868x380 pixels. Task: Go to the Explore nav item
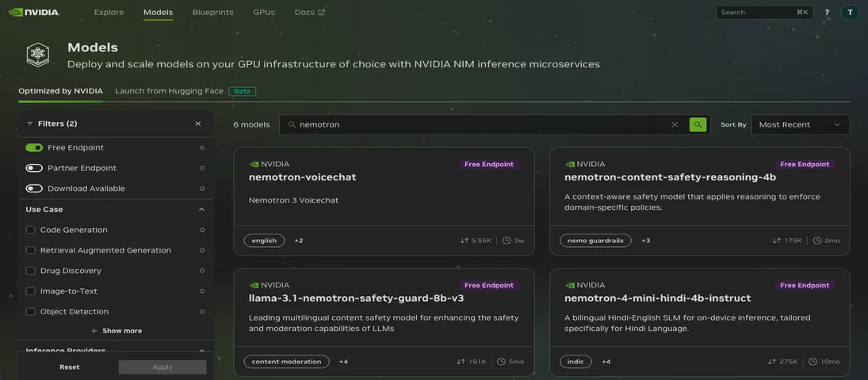pos(109,12)
